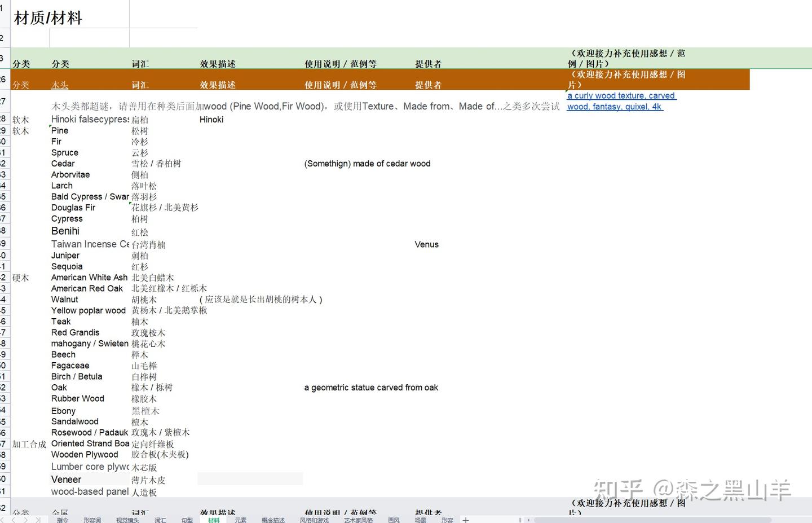Select the Taiwan Incense Cedar cell
The width and height of the screenshot is (812, 523).
[x=90, y=244]
